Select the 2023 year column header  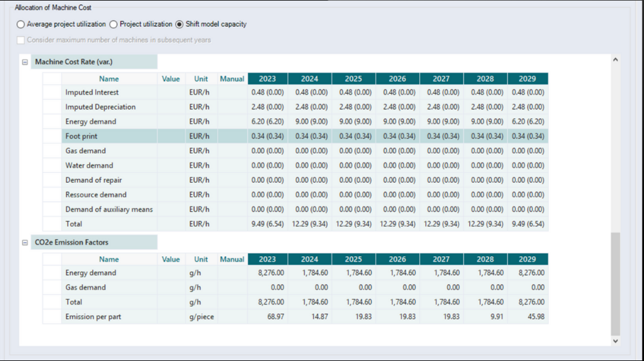point(267,78)
